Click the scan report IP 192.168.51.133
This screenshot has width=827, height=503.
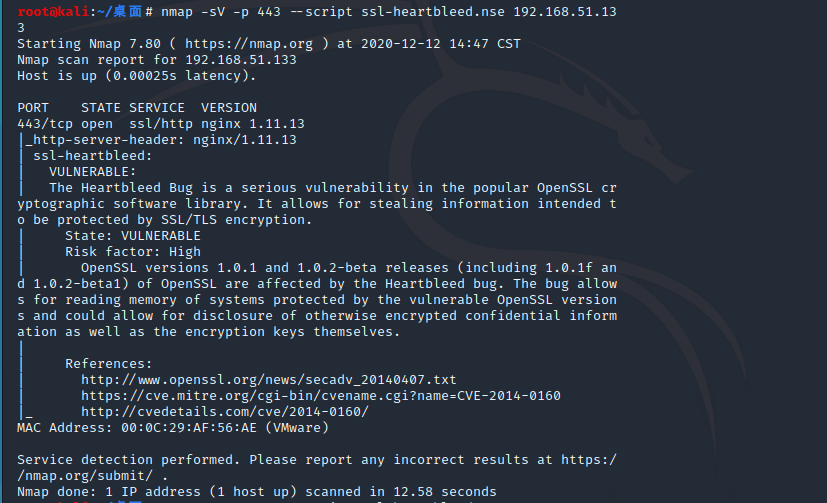coord(241,60)
